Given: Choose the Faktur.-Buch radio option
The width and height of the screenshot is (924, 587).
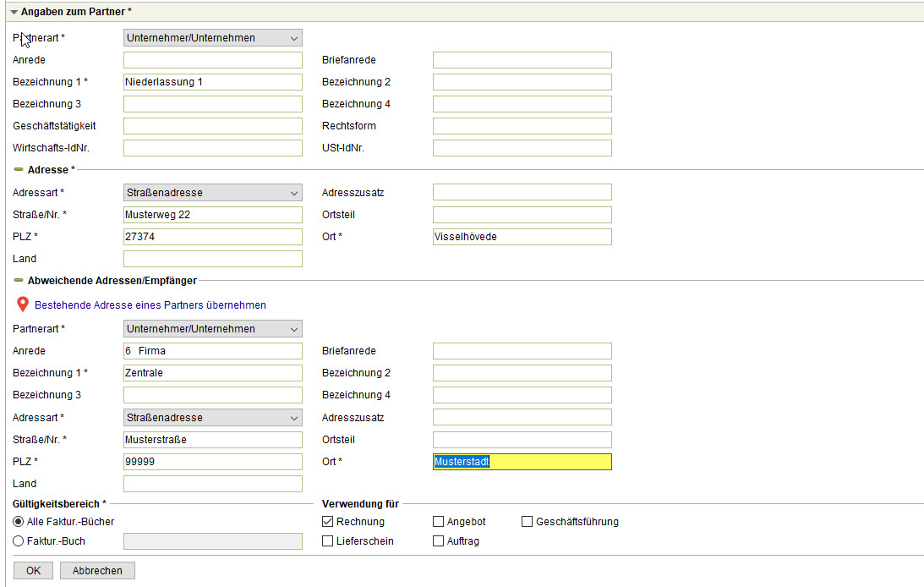Looking at the screenshot, I should [19, 541].
